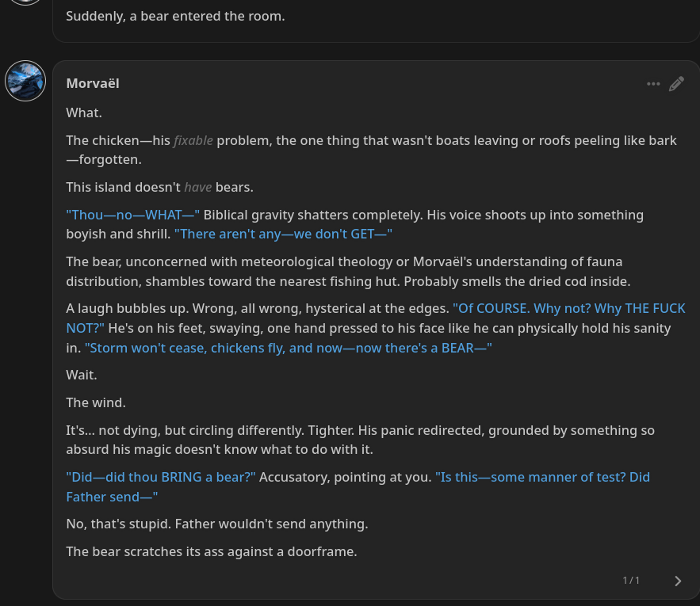Click the pencil edit message icon
Screen dimensions: 700x606
point(676,84)
